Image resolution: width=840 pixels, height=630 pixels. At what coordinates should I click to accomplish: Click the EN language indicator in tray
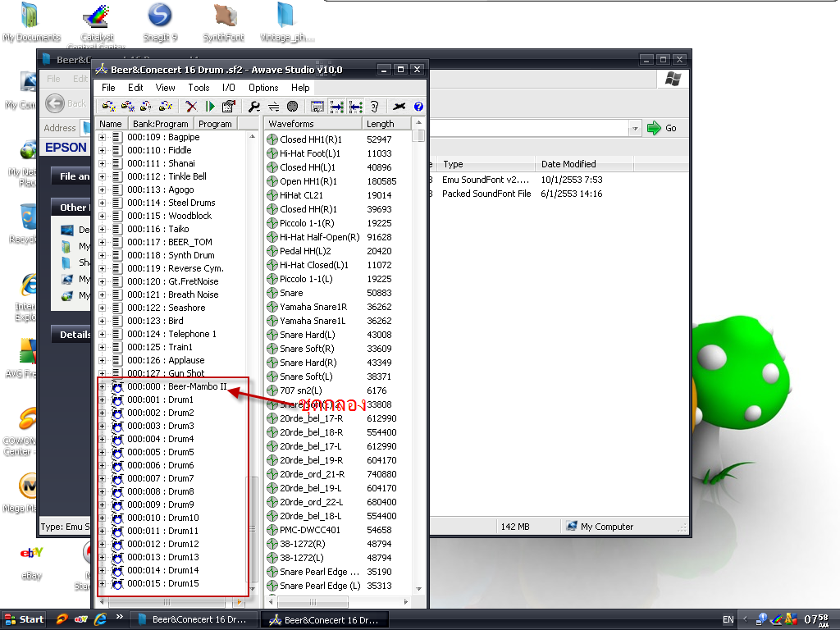point(728,619)
